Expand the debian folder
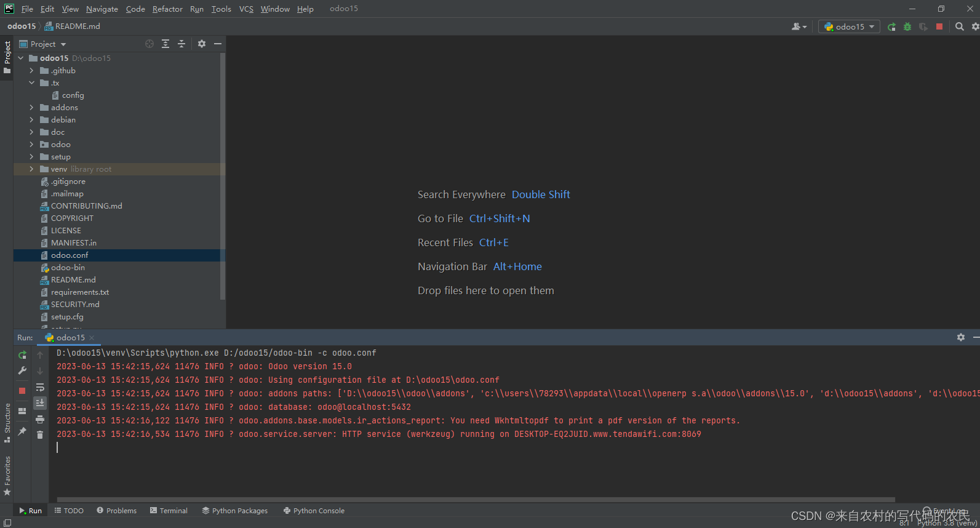 click(x=32, y=119)
